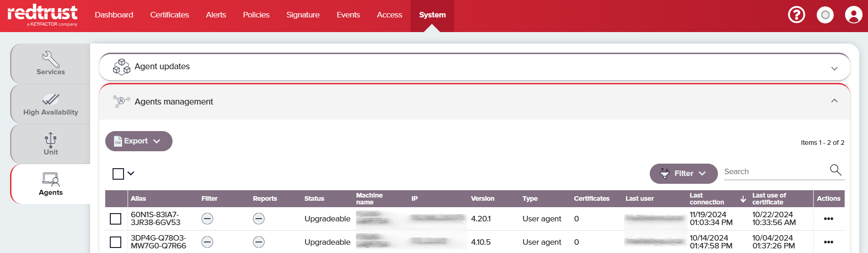Sort by the Alias column header
Screen dimensions: 868x253
point(138,198)
